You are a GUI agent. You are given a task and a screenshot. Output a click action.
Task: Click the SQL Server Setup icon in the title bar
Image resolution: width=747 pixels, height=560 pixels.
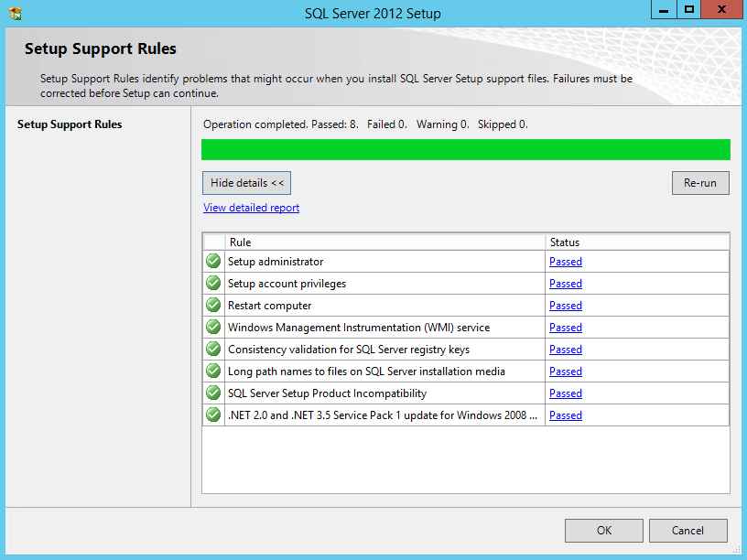point(13,10)
